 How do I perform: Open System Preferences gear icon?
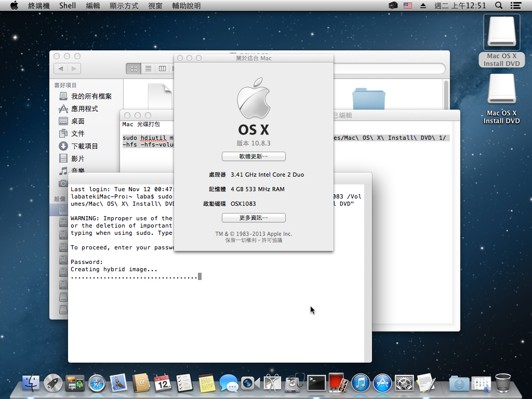(404, 383)
